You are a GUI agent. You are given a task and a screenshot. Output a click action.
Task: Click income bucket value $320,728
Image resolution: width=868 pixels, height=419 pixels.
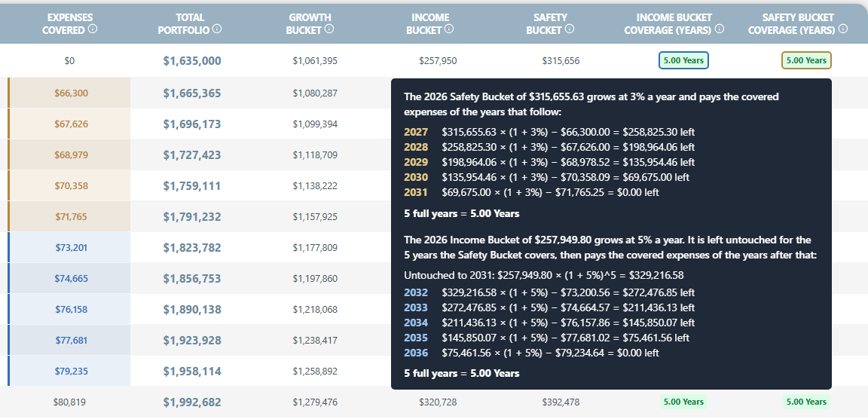(x=438, y=402)
